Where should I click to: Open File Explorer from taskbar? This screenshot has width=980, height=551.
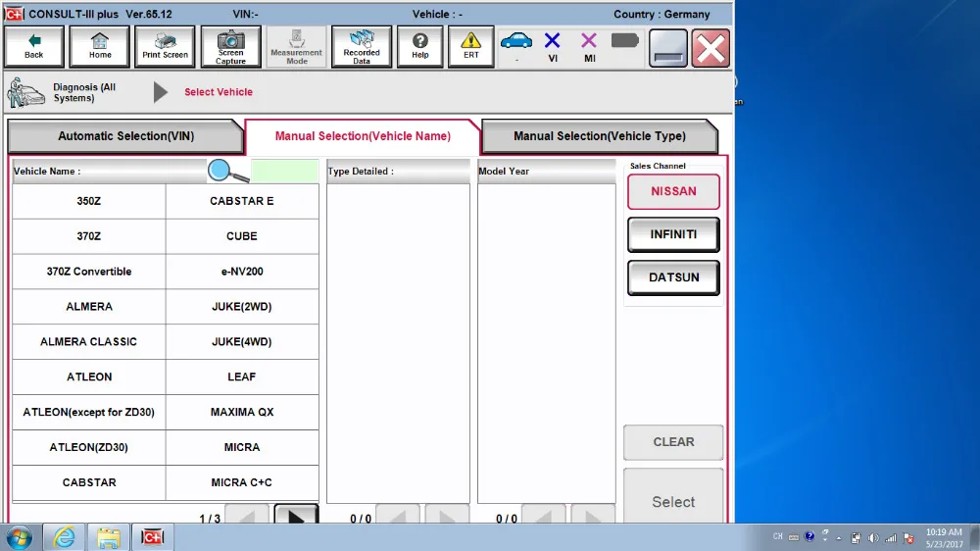click(x=108, y=537)
